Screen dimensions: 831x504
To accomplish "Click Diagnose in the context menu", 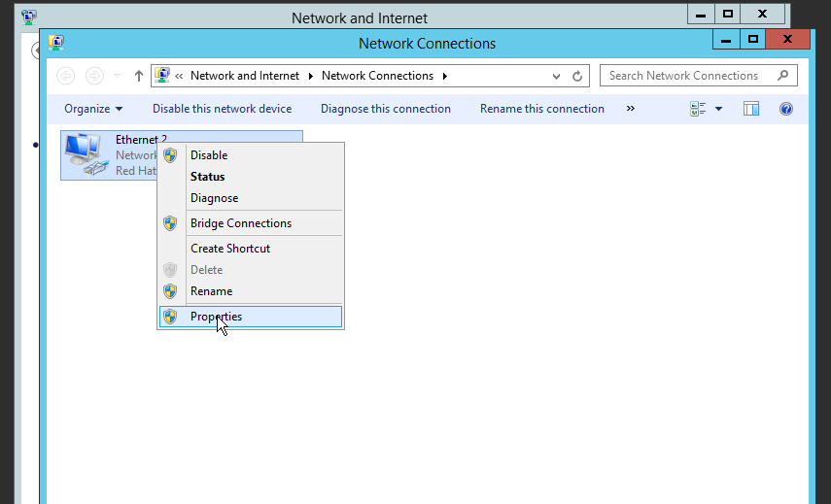I will coord(250,198).
